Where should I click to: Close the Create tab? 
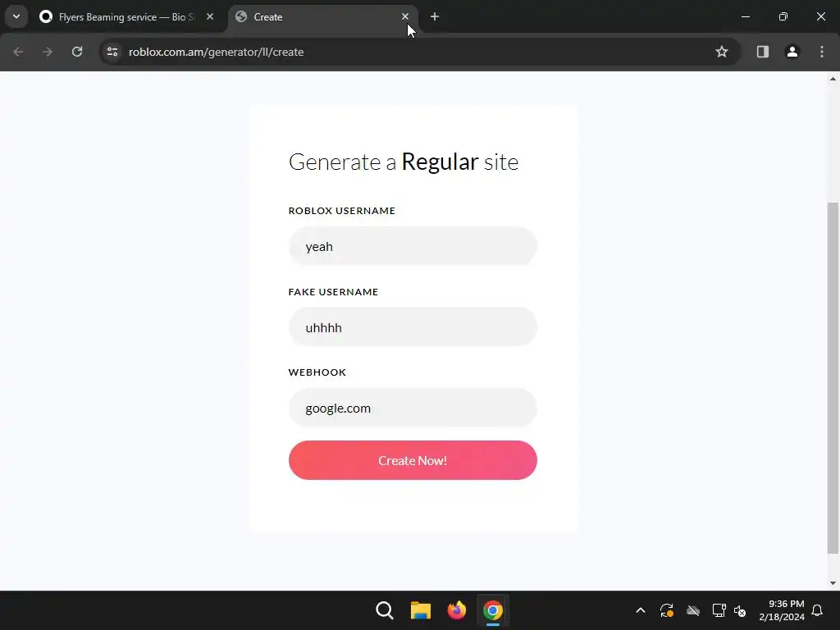click(405, 16)
